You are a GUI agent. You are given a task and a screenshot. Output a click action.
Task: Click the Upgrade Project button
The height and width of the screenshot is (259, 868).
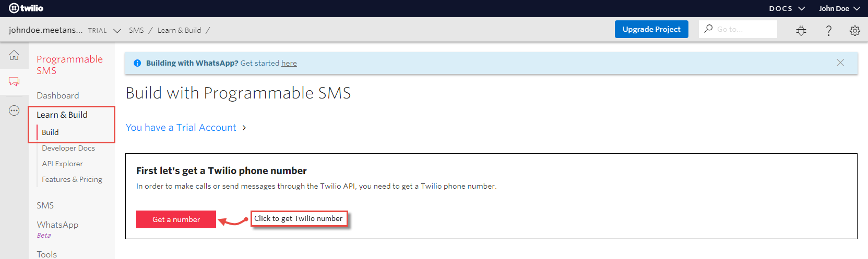click(x=651, y=29)
